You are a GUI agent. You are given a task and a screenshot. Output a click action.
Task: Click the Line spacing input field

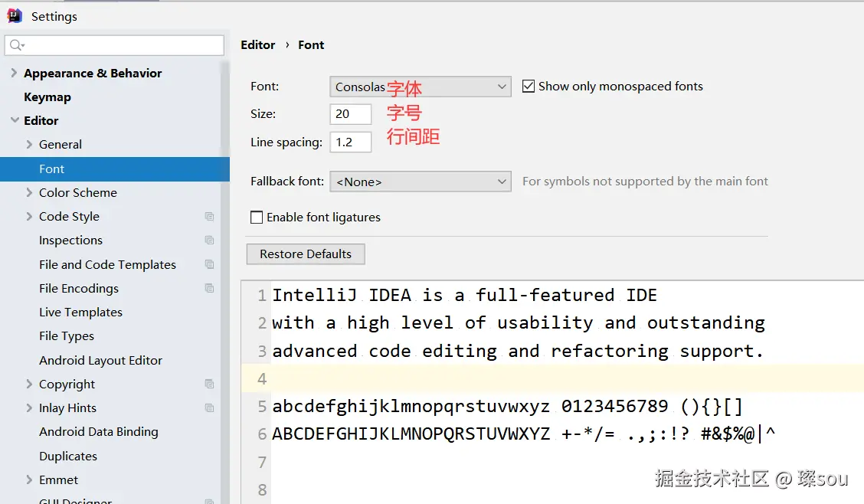click(x=351, y=142)
